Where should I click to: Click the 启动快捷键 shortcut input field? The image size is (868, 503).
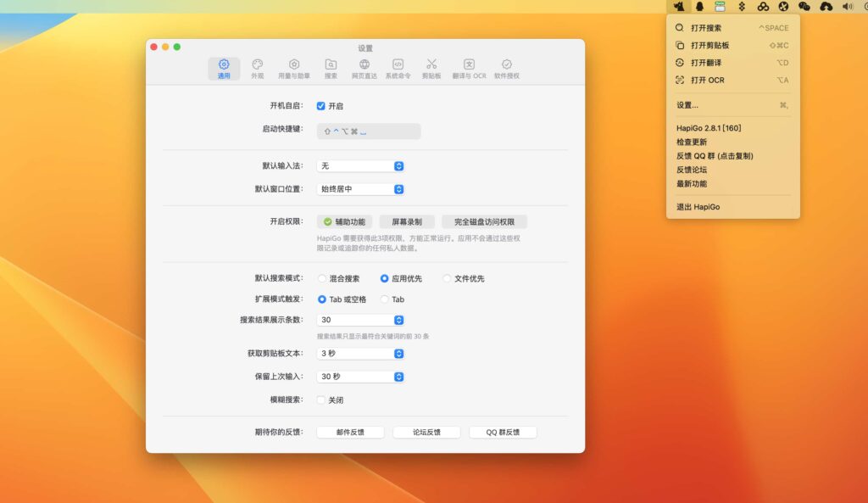pyautogui.click(x=368, y=131)
